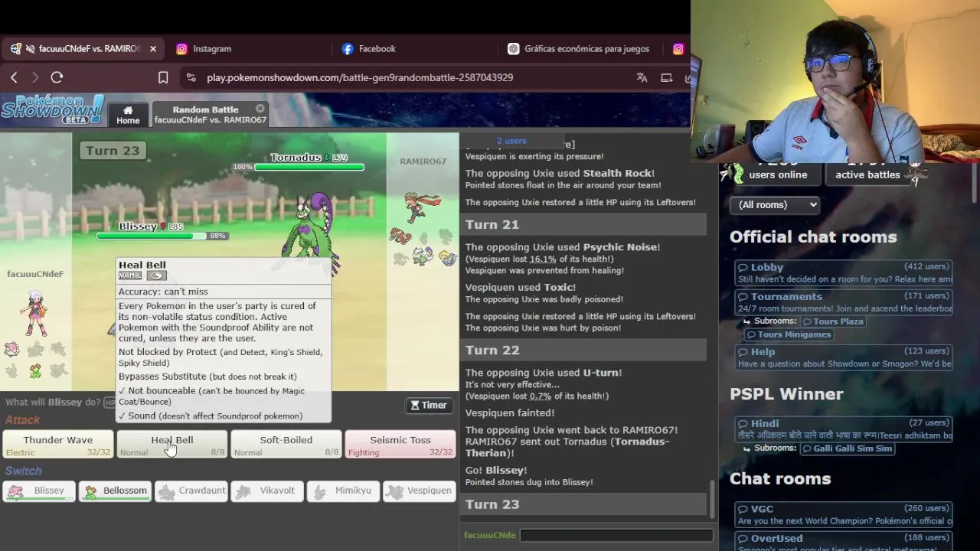The image size is (980, 551).
Task: Click the facuuuCNdeF trainer sprite
Action: point(35,313)
